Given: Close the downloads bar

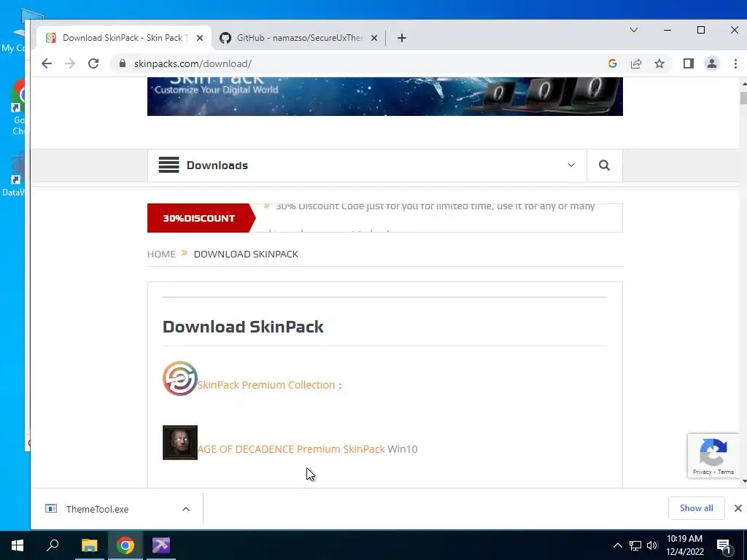Looking at the screenshot, I should pos(738,508).
